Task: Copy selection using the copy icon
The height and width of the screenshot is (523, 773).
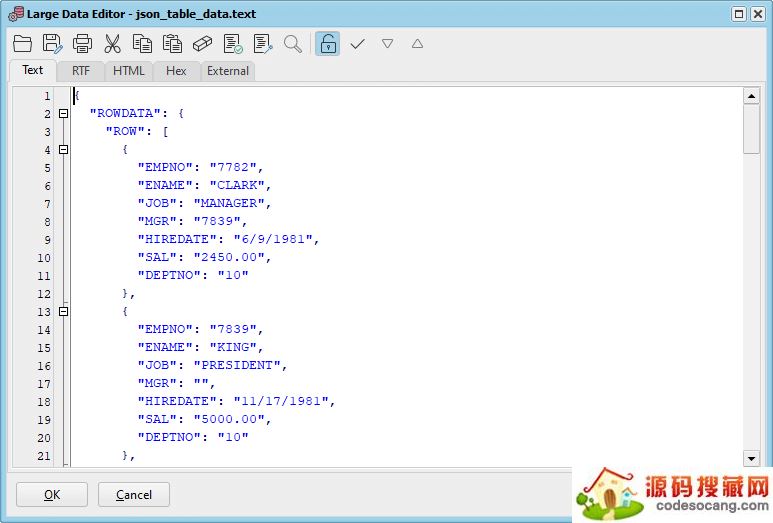Action: pos(142,44)
